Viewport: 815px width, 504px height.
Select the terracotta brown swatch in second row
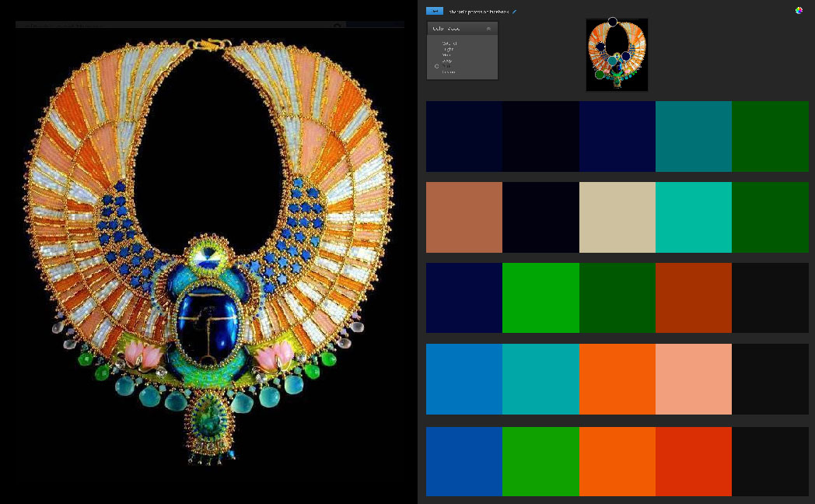[x=464, y=217]
